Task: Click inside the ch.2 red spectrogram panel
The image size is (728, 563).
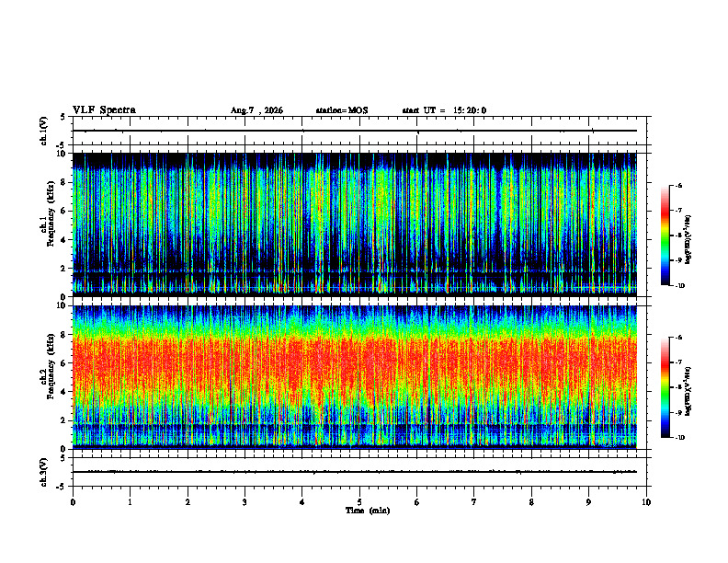Action: click(355, 377)
